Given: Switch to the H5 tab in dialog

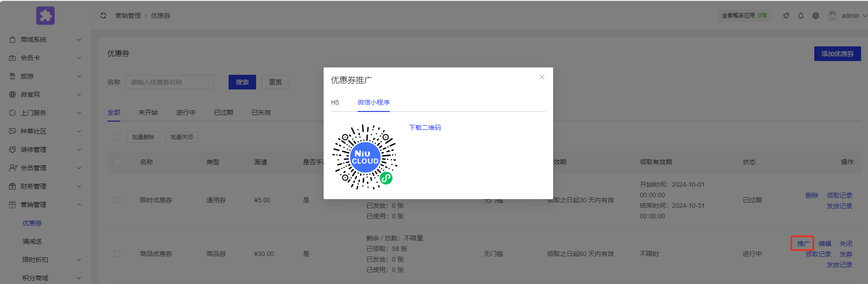Looking at the screenshot, I should tap(335, 102).
